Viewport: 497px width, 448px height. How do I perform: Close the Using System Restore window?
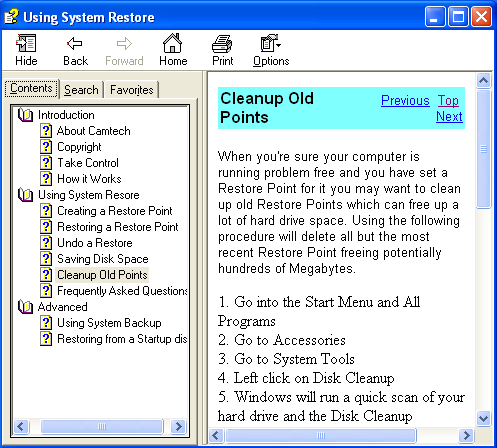tap(481, 16)
